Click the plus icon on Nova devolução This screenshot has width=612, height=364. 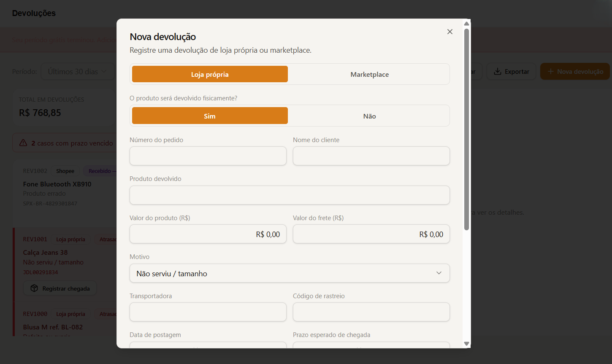[550, 72]
